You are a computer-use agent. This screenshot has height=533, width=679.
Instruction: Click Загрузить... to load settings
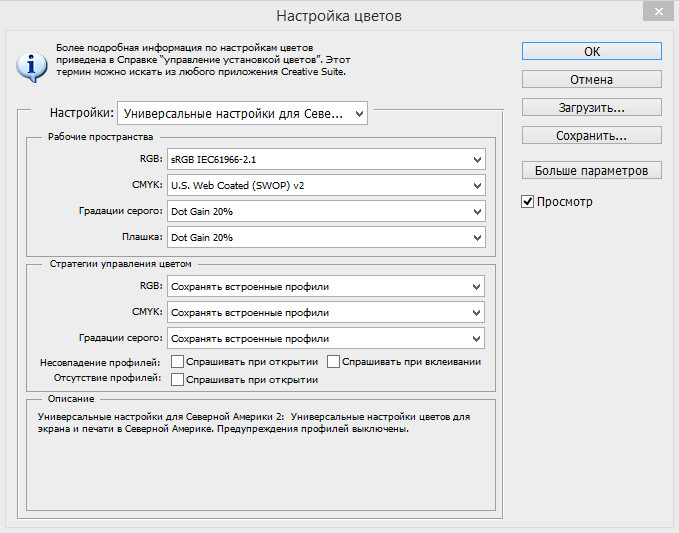click(x=591, y=107)
